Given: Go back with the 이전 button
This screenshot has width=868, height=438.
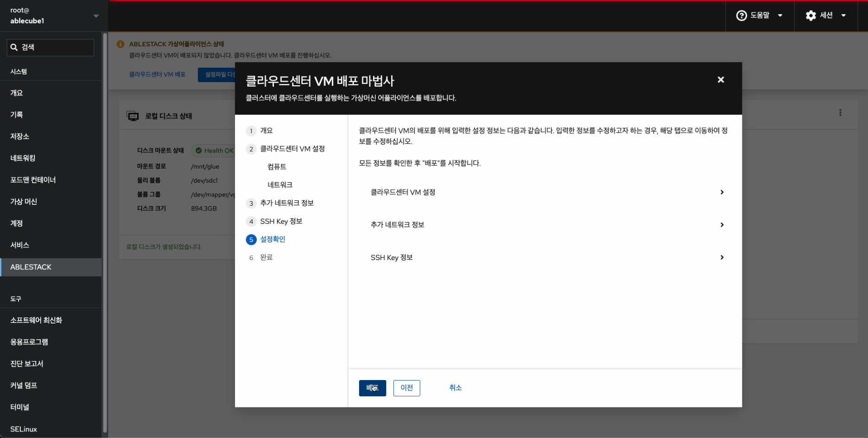Looking at the screenshot, I should tap(406, 388).
